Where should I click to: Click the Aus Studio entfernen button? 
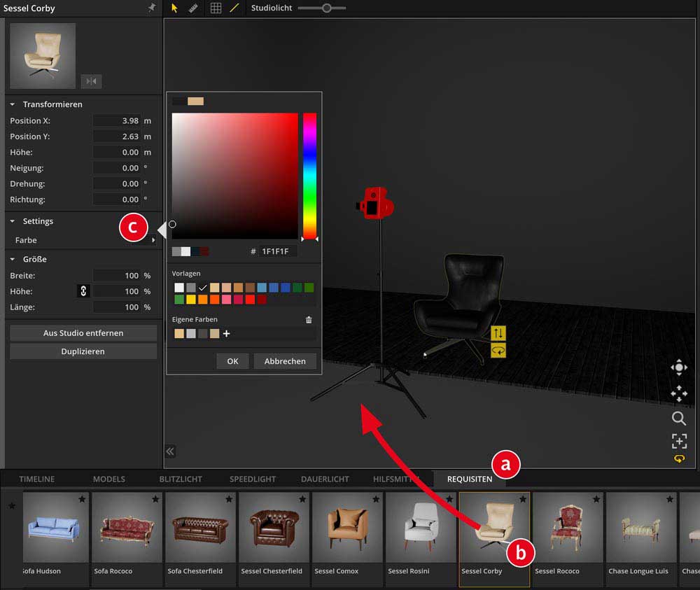tap(83, 333)
